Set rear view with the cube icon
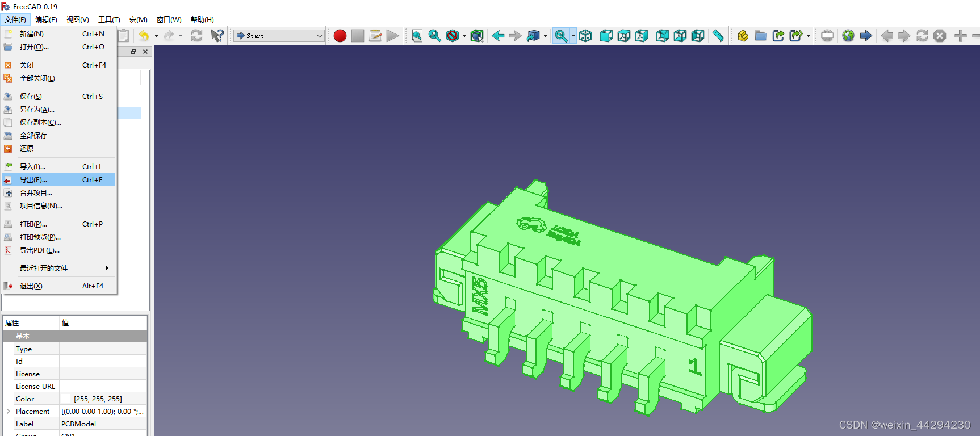 coord(663,36)
